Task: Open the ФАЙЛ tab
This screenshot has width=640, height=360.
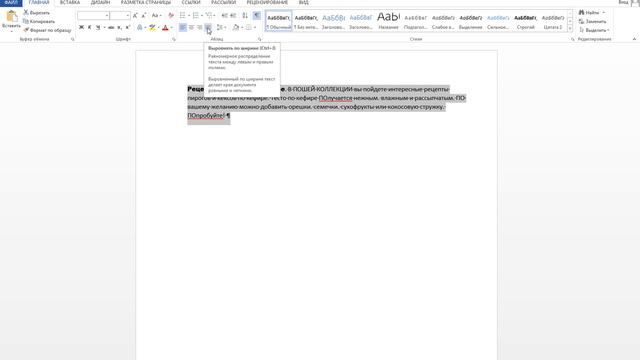Action: tap(11, 2)
